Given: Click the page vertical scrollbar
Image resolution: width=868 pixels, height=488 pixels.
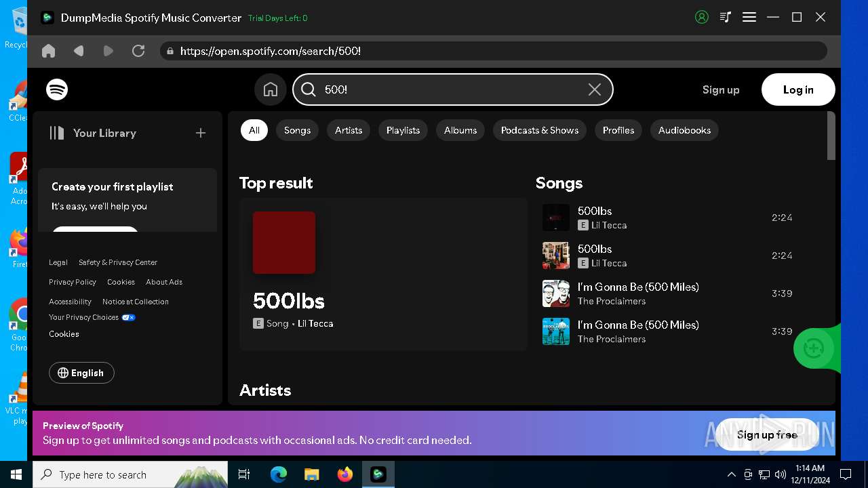Looking at the screenshot, I should pyautogui.click(x=831, y=136).
